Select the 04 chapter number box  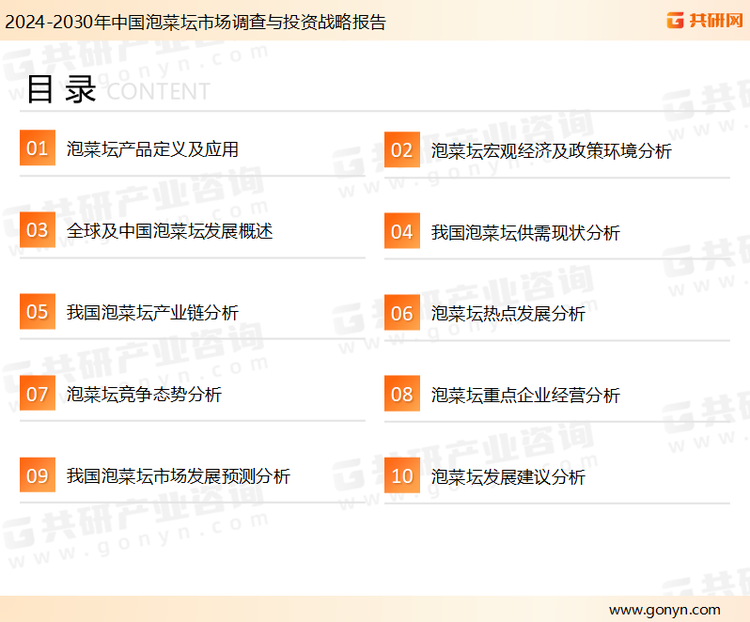point(402,232)
